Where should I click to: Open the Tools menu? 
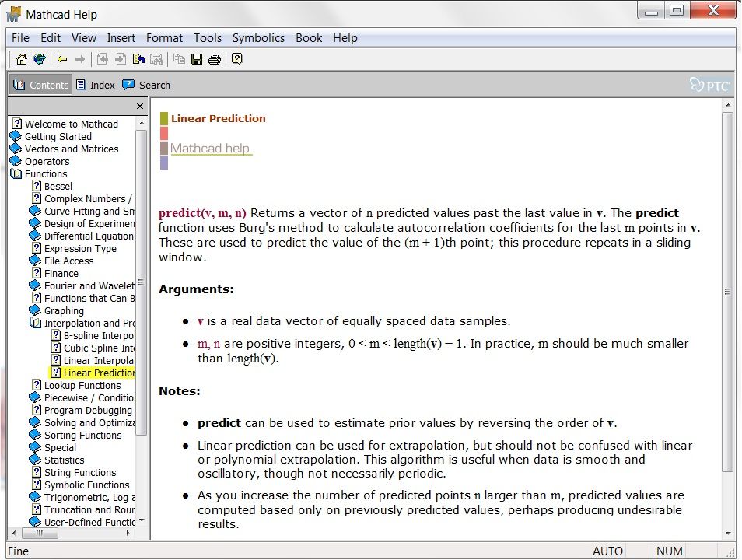click(x=208, y=38)
